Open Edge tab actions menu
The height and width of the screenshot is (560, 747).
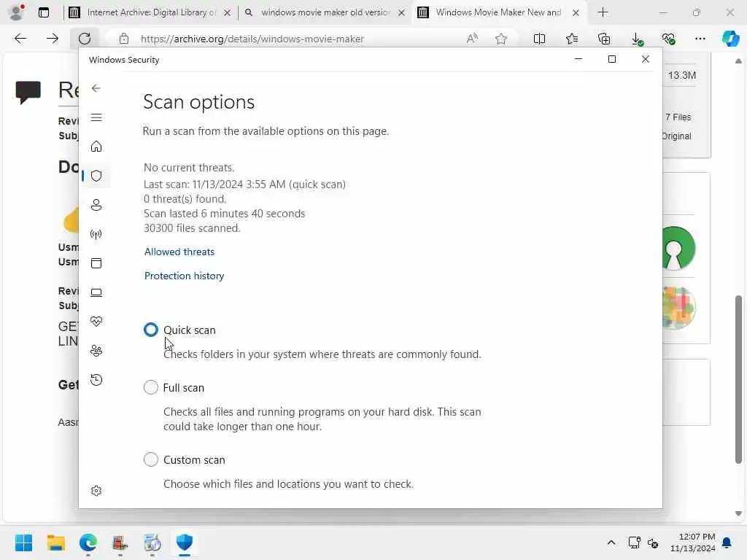(x=43, y=12)
